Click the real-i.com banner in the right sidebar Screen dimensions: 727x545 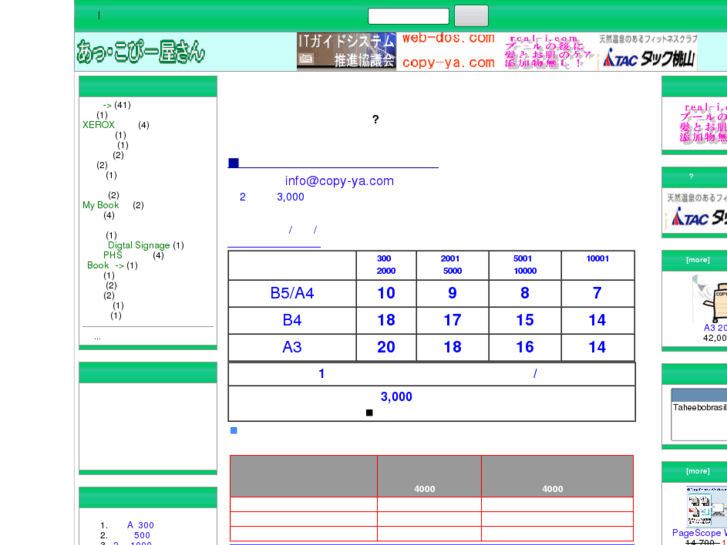[703, 123]
